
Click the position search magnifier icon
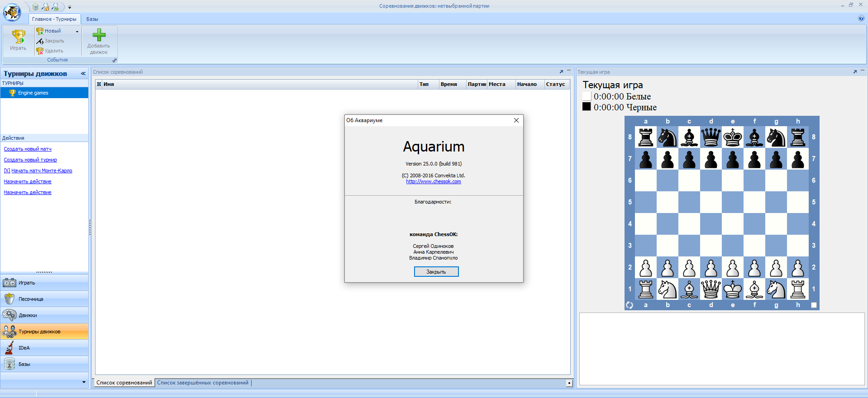click(x=45, y=7)
